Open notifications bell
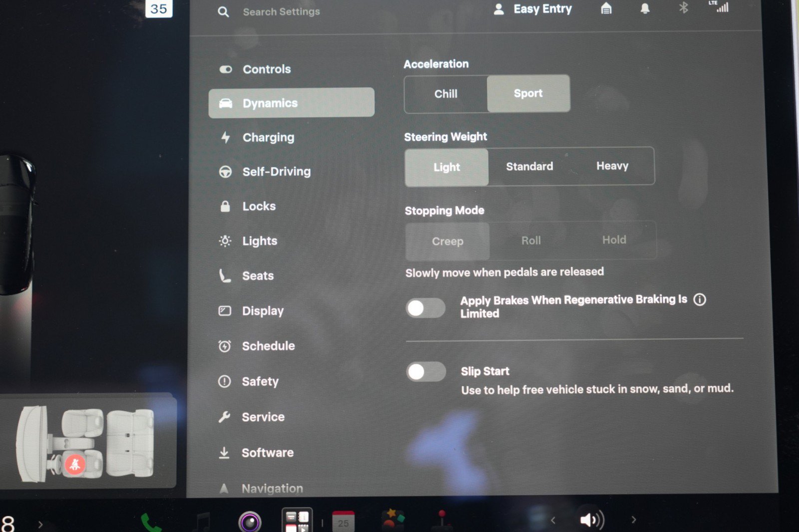Viewport: 799px width, 532px height. coord(645,8)
